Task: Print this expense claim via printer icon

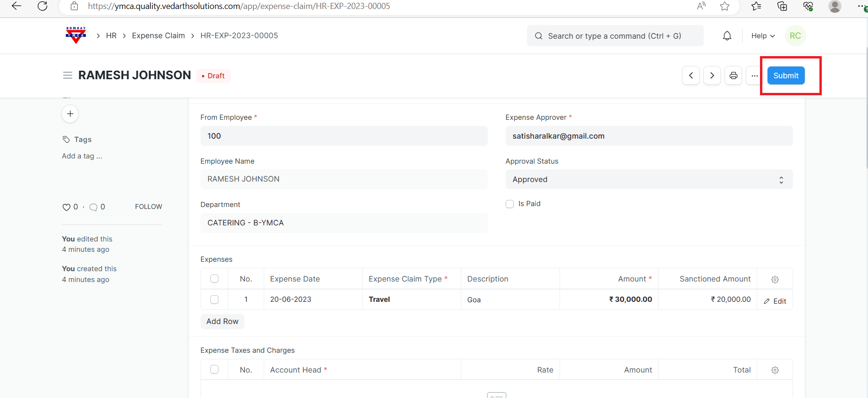Action: coord(733,75)
